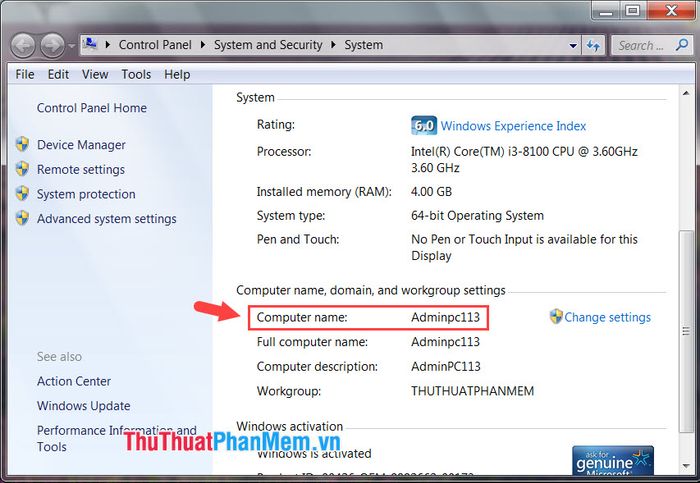Click the THUTHUATPHANMEM workgroup value
Screen dimensions: 700x483
(x=472, y=391)
